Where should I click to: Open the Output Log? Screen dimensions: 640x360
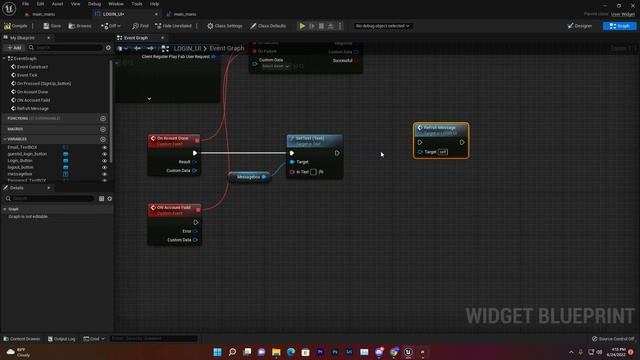pos(62,339)
